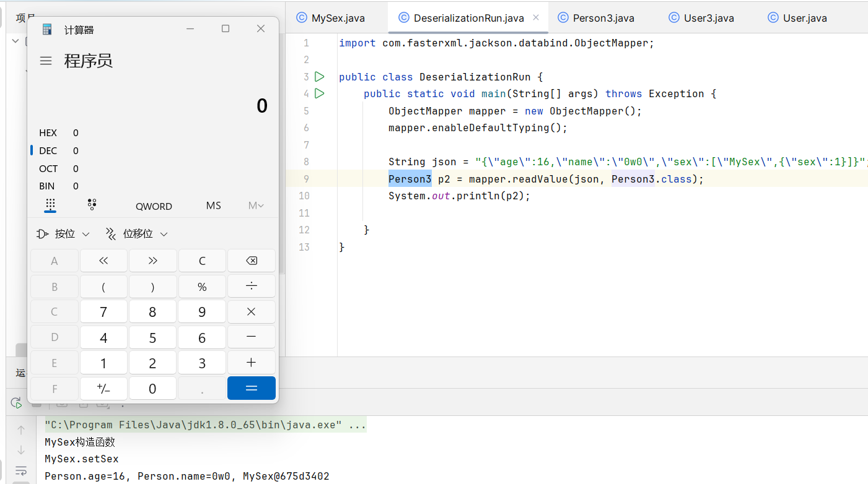Click the up arrow in console sidebar
The width and height of the screenshot is (868, 484).
click(x=21, y=430)
